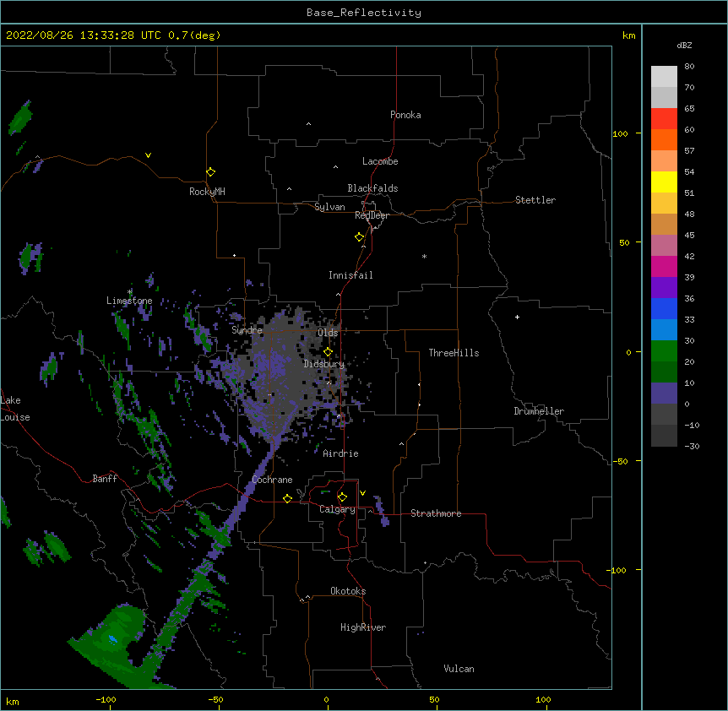This screenshot has height=711, width=728.
Task: Click the Cochrane label
Action: click(x=272, y=480)
